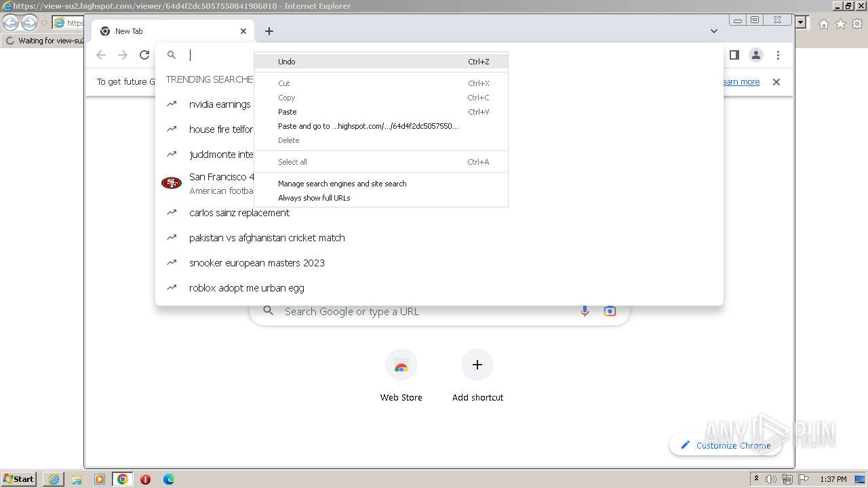The image size is (868, 488).
Task: Open Internet Explorer Favorites star
Action: click(x=840, y=24)
